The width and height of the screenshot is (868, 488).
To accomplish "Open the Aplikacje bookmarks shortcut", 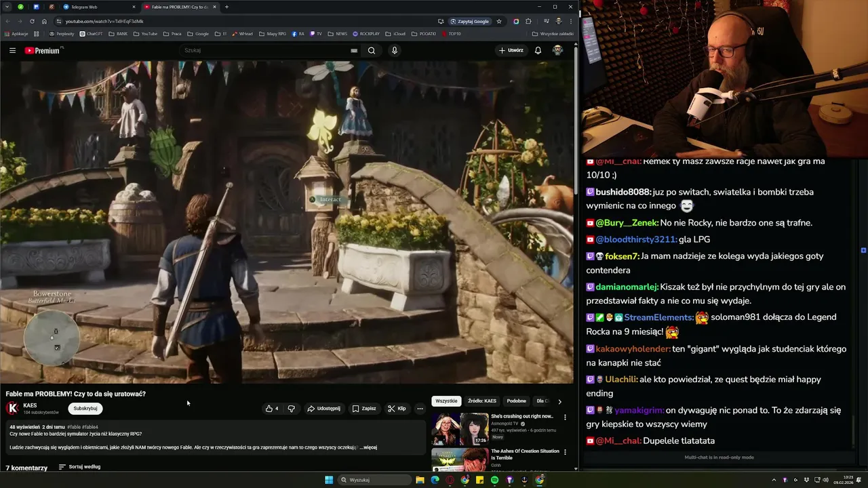I will click(16, 33).
